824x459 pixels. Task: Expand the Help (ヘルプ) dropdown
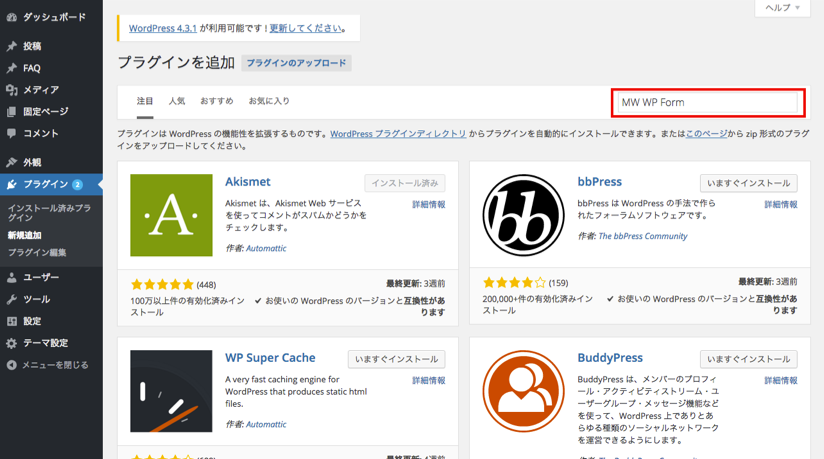[782, 8]
